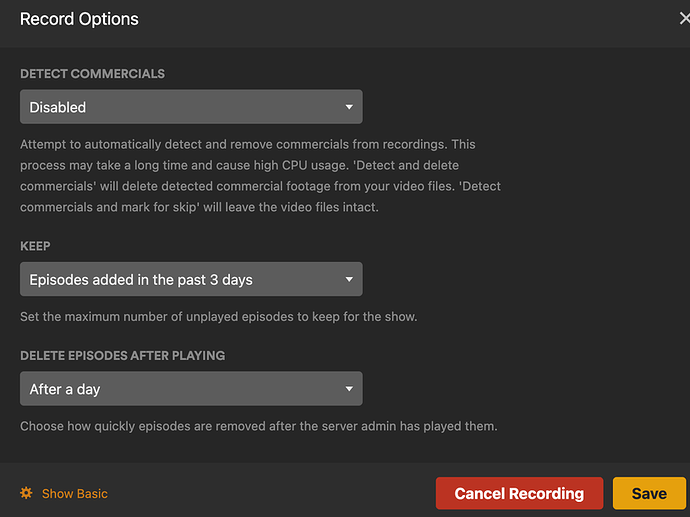The width and height of the screenshot is (690, 517).
Task: Expand the 'After a day' dropdown
Action: pos(191,388)
